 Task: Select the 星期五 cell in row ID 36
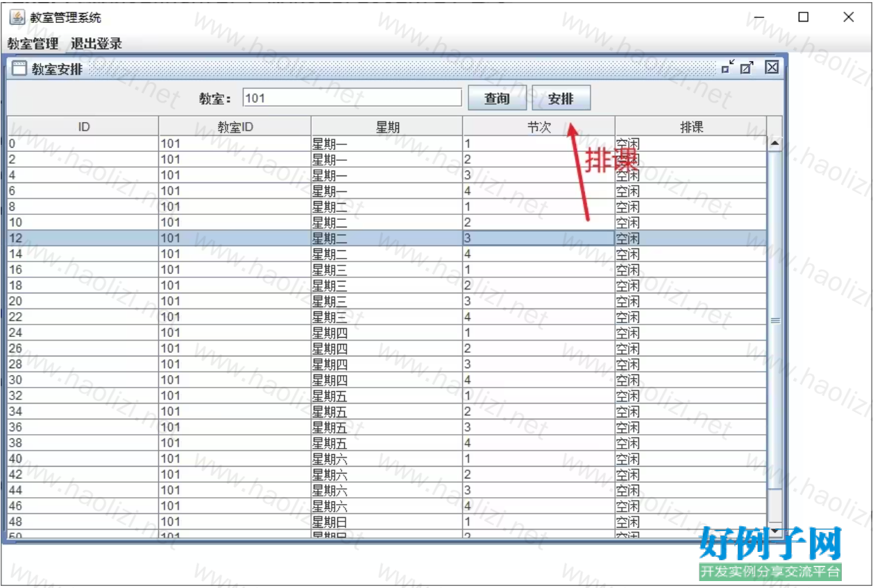(x=387, y=428)
